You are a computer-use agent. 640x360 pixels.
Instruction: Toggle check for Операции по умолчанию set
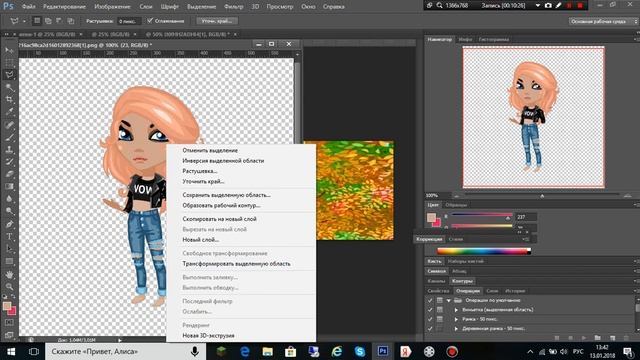pos(430,300)
